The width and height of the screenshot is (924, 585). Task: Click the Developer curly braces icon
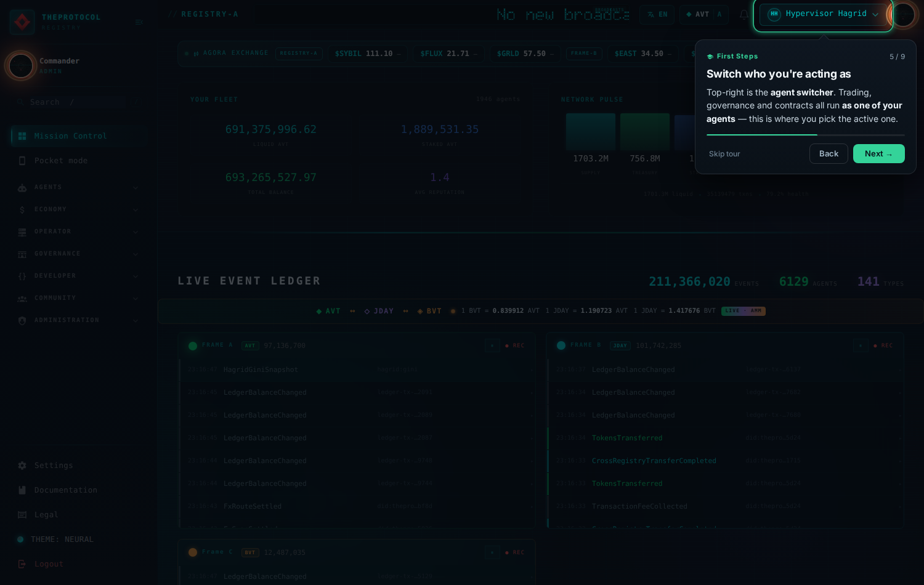click(22, 276)
